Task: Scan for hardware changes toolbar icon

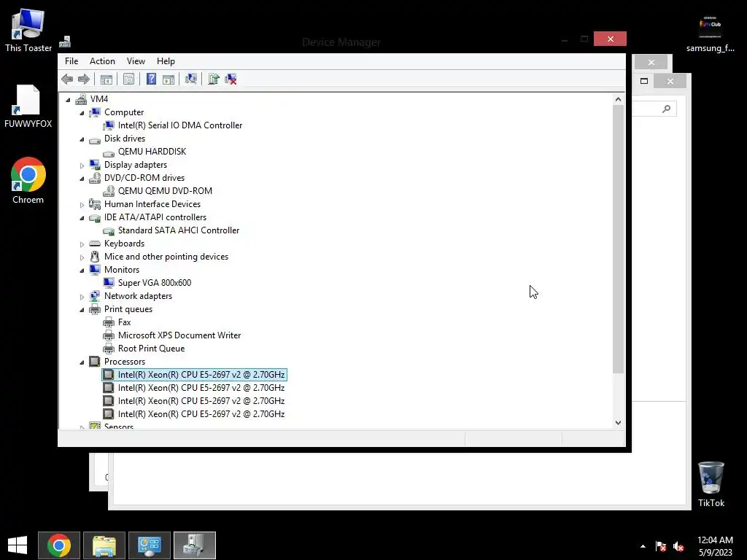Action: tap(191, 79)
